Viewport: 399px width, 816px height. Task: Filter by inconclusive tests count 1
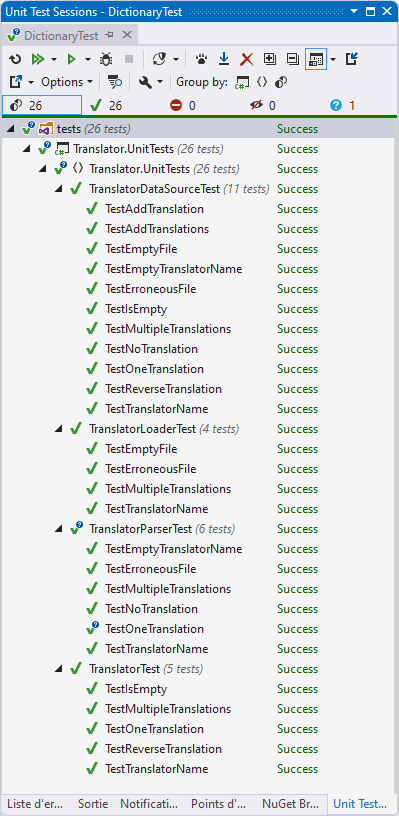343,106
